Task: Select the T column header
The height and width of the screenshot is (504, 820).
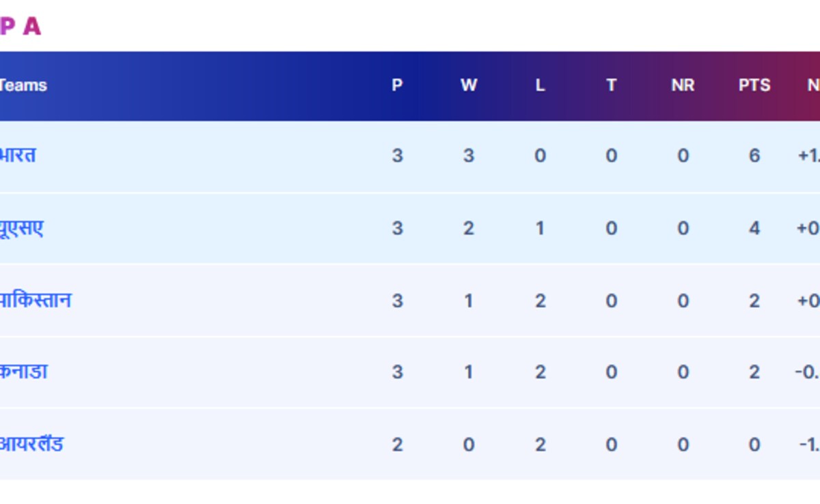Action: (611, 85)
